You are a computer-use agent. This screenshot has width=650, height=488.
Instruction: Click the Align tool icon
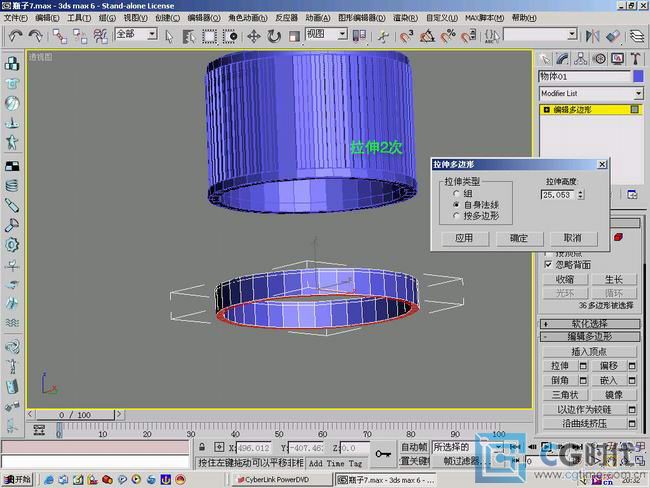[x=613, y=36]
